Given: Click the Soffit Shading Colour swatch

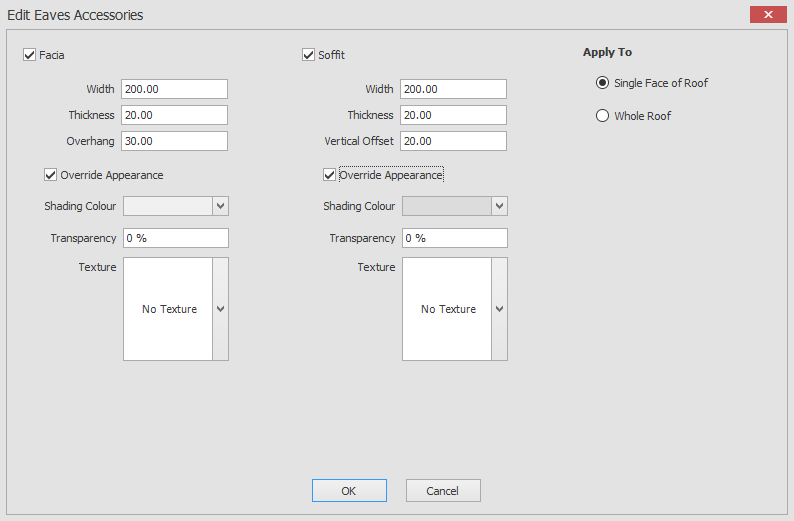Looking at the screenshot, I should click(x=446, y=206).
